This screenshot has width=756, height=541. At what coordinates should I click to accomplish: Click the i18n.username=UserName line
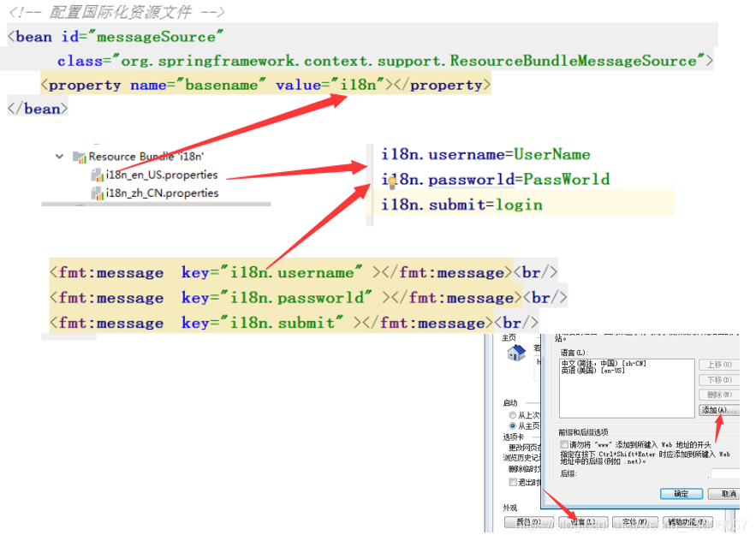click(x=485, y=154)
